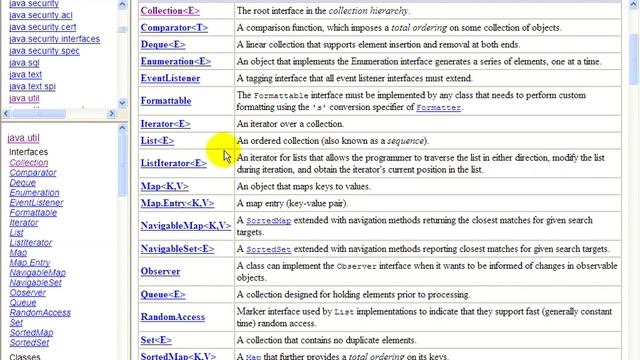
Task: Open RandomAccess in the interface table
Action: (x=173, y=317)
